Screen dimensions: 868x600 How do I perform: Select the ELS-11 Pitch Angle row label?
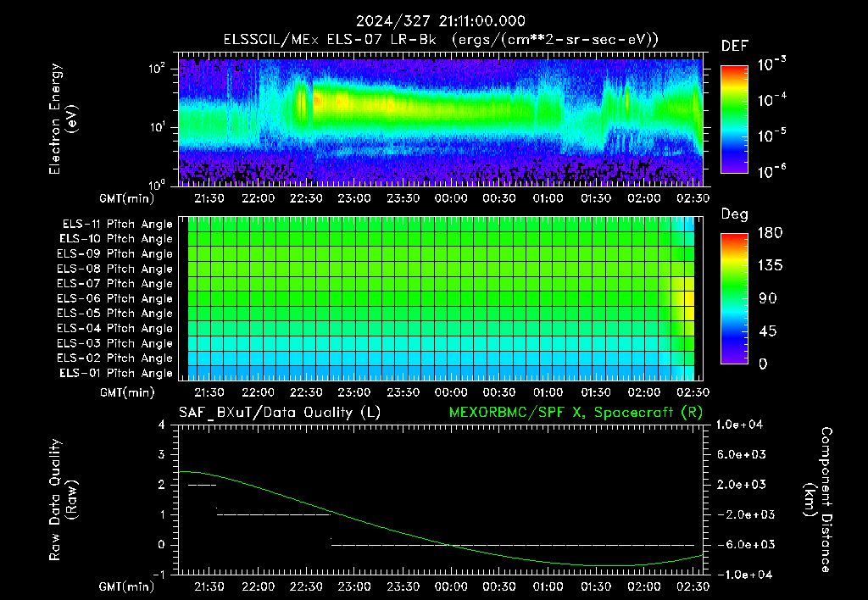pyautogui.click(x=117, y=225)
